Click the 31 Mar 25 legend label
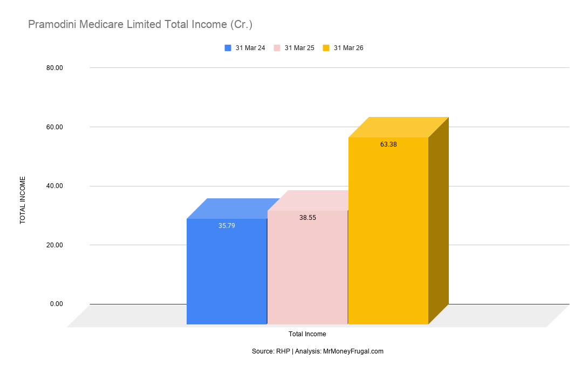The height and width of the screenshot is (374, 588). tap(299, 48)
